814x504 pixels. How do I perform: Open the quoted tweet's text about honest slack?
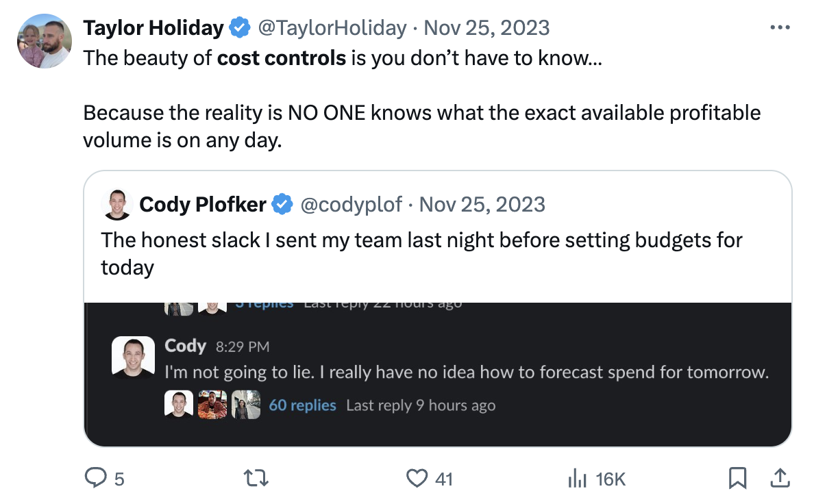(x=421, y=253)
